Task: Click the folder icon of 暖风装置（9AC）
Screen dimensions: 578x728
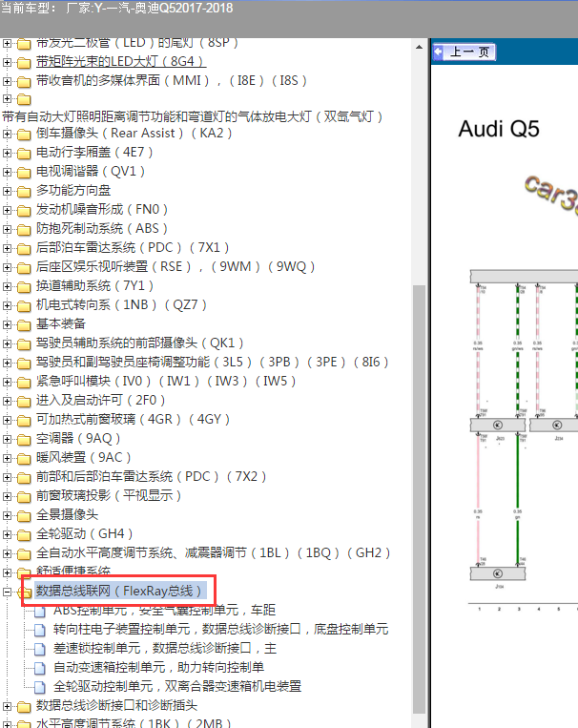Action: tap(24, 458)
